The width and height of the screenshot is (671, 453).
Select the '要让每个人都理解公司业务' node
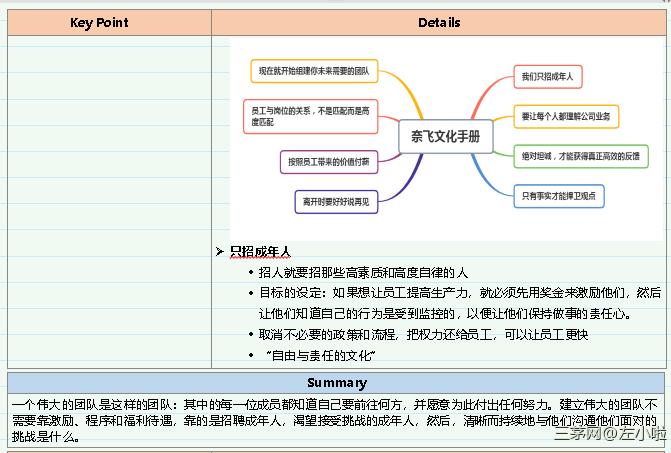pyautogui.click(x=566, y=116)
